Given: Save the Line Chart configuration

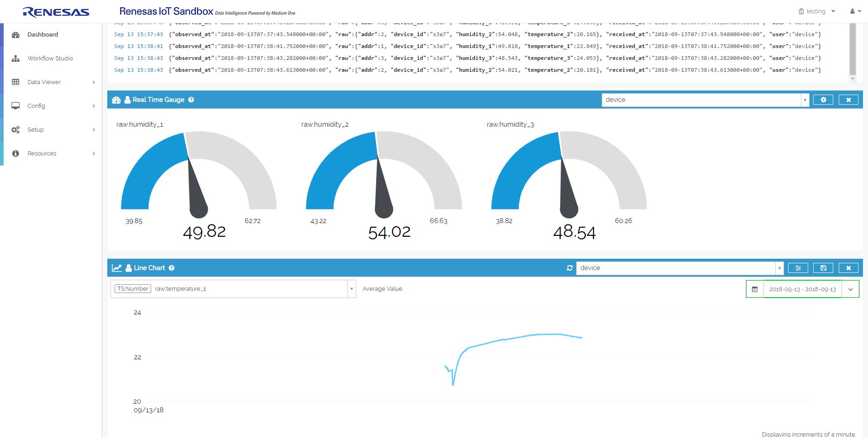Looking at the screenshot, I should (x=823, y=268).
